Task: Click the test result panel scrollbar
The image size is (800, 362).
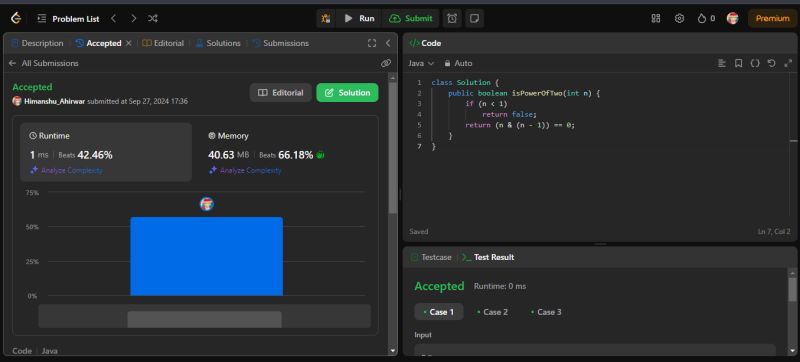Action: pos(792,290)
